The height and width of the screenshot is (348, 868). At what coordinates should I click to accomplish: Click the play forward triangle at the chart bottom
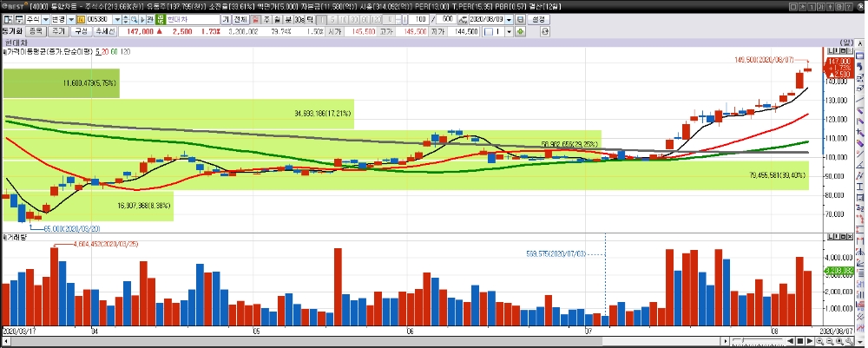pyautogui.click(x=809, y=341)
